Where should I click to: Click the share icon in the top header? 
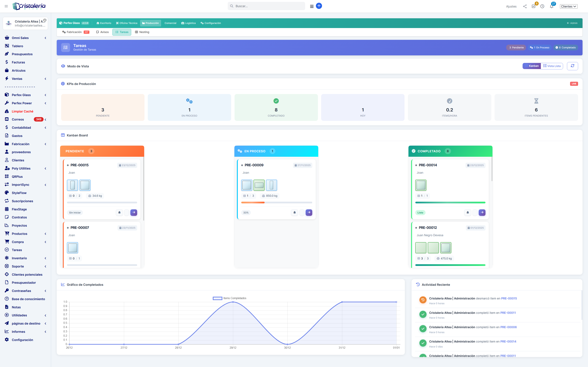[525, 6]
